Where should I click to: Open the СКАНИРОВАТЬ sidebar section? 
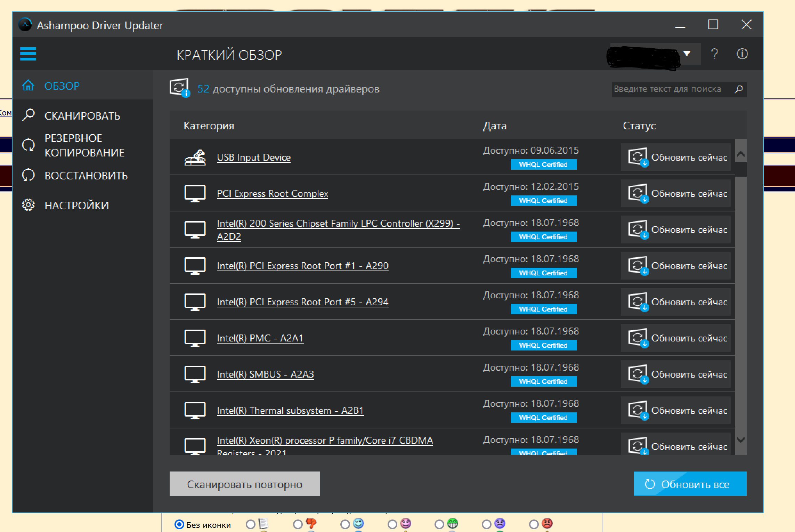[x=82, y=116]
